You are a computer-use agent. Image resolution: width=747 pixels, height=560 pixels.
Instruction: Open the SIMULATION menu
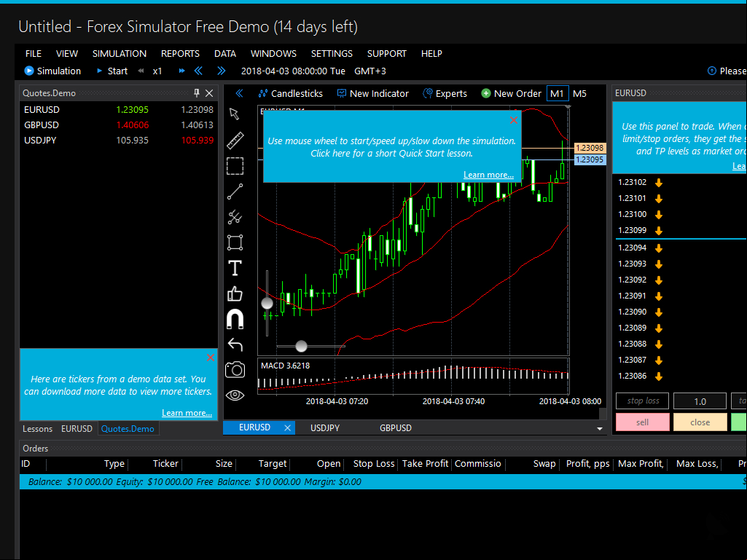(119, 53)
